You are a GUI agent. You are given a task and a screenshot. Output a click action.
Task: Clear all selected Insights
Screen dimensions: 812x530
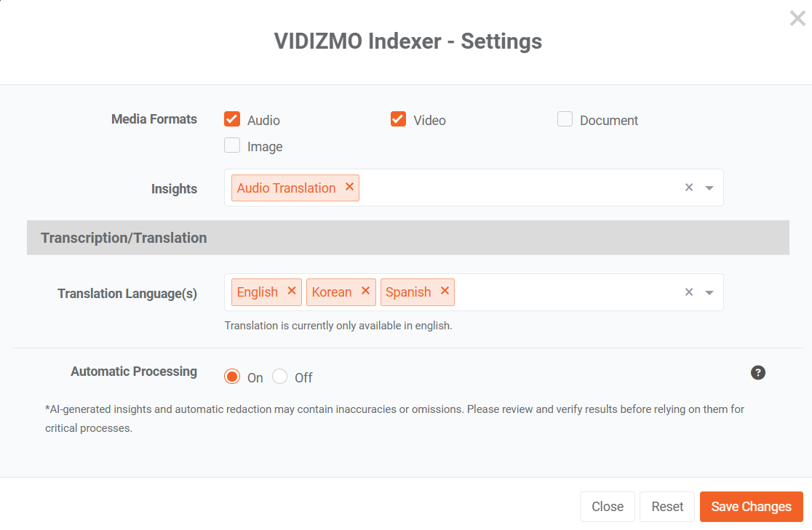[688, 188]
